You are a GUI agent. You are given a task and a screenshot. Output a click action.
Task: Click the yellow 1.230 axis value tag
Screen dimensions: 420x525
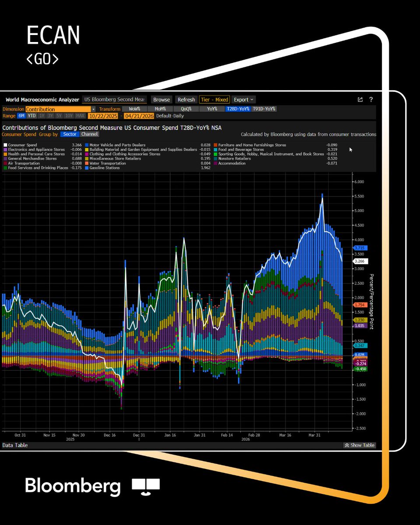click(360, 320)
